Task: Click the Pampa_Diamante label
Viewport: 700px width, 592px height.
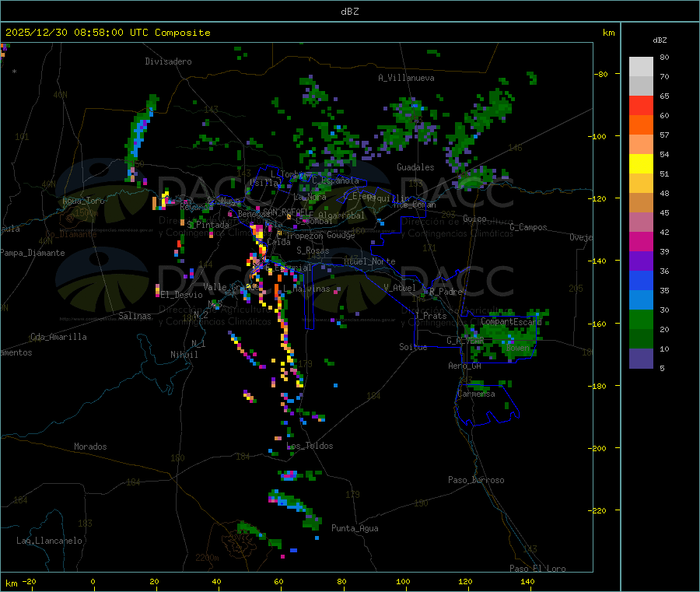Action: pos(33,253)
